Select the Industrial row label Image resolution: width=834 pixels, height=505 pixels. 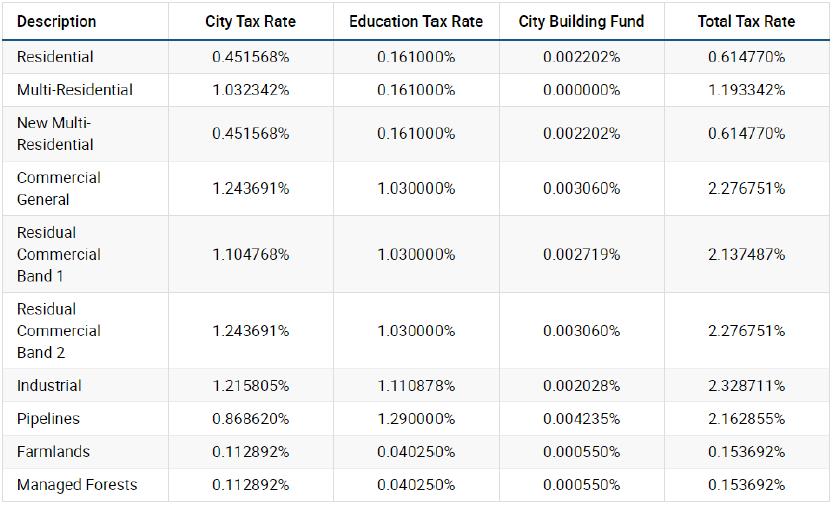click(x=49, y=386)
